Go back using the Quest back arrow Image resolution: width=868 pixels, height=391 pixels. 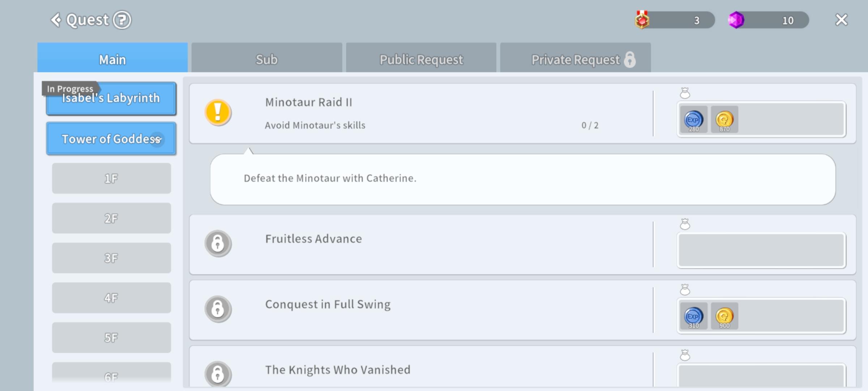(56, 20)
